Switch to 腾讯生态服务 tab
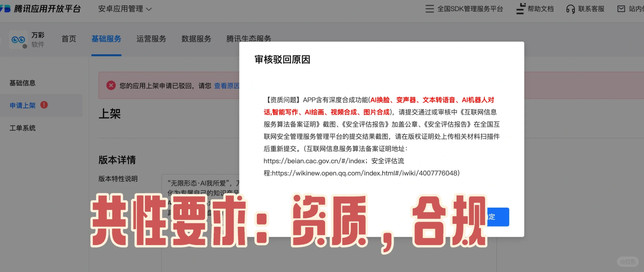Screen dimensions: 644x272 click(248, 39)
